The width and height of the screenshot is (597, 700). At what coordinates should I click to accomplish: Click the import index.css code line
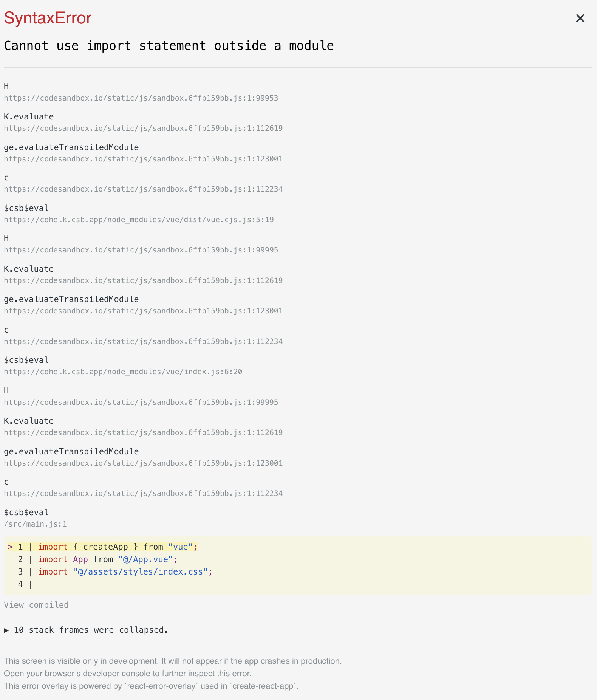[115, 571]
